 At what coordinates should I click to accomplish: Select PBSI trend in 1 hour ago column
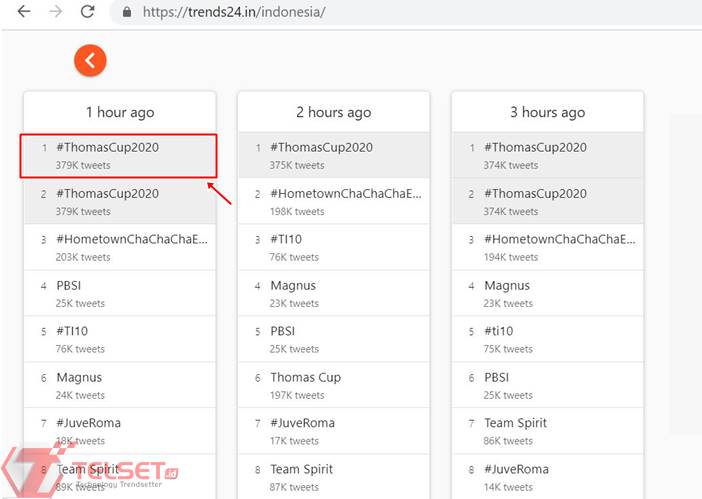[69, 286]
